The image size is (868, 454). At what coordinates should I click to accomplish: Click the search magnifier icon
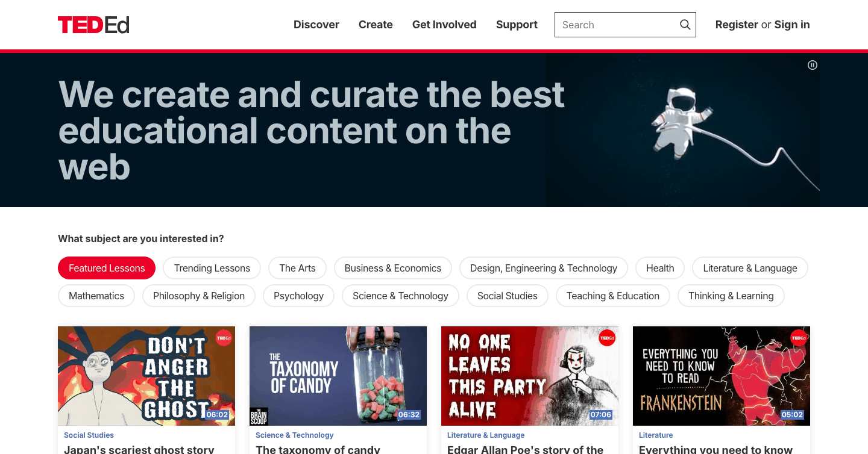coord(685,25)
